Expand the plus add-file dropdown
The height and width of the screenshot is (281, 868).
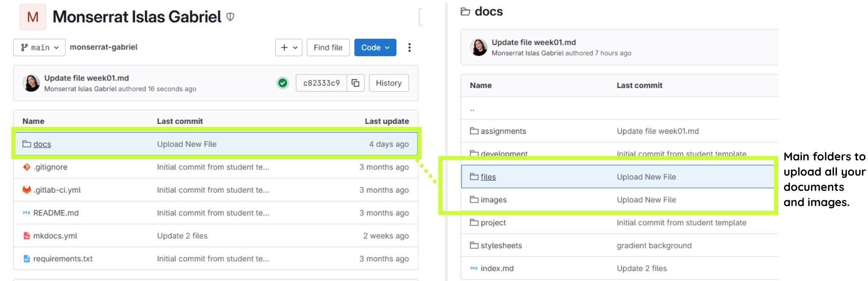[x=289, y=47]
